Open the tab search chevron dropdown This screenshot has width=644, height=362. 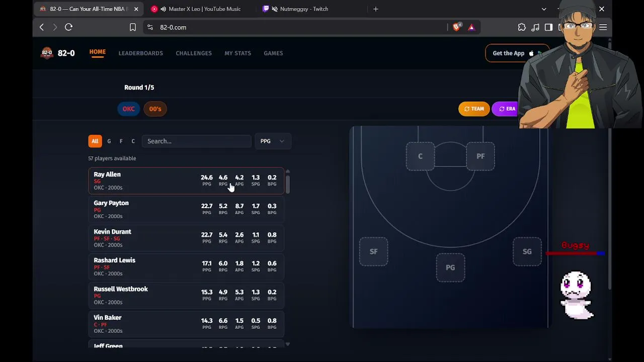click(544, 9)
